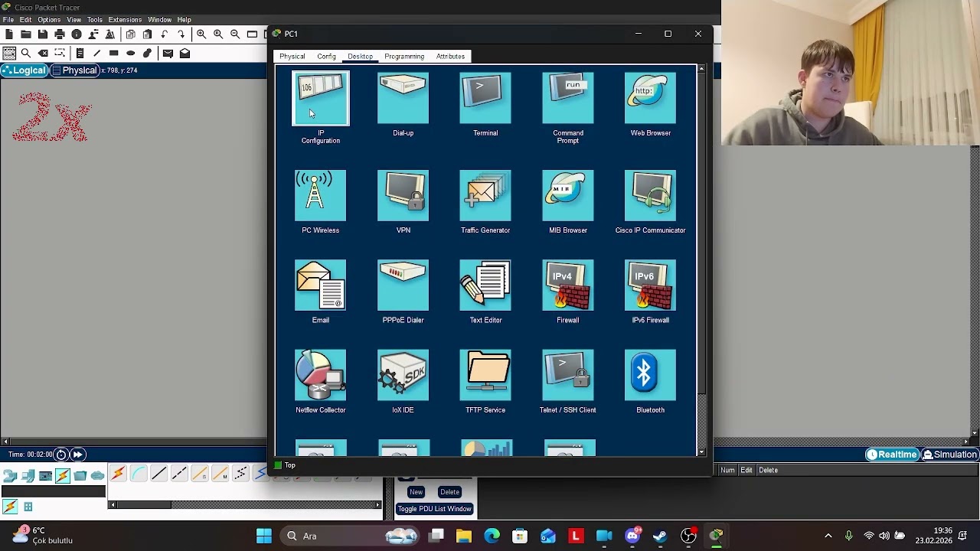Viewport: 980px width, 551px height.
Task: Switch to Realtime mode
Action: coord(892,455)
